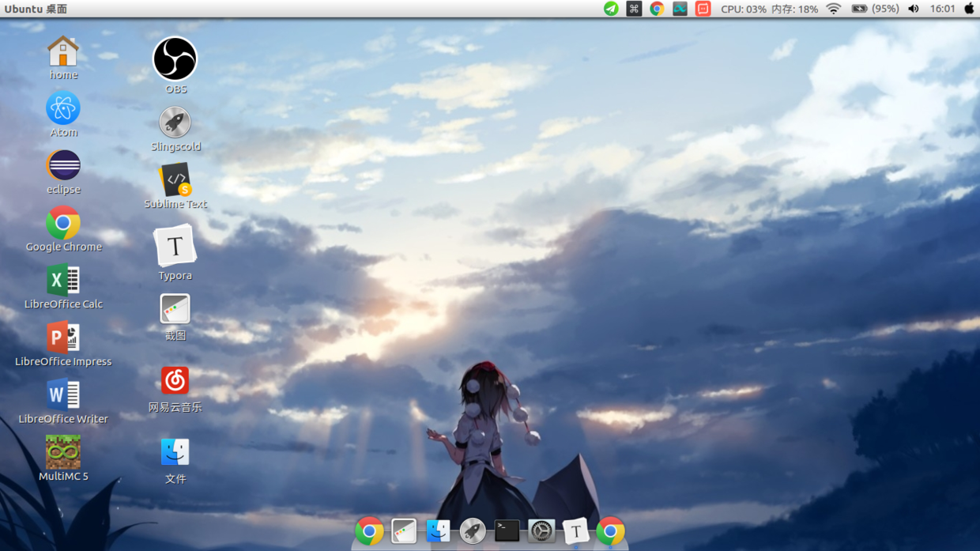Select the Sublime Text desktop icon

pyautogui.click(x=175, y=179)
